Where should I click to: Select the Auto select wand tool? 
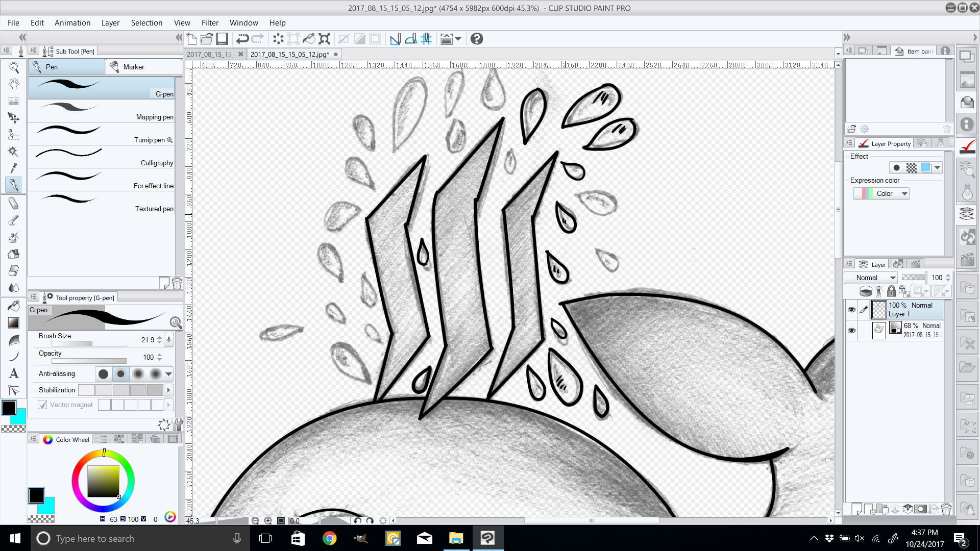[x=14, y=152]
